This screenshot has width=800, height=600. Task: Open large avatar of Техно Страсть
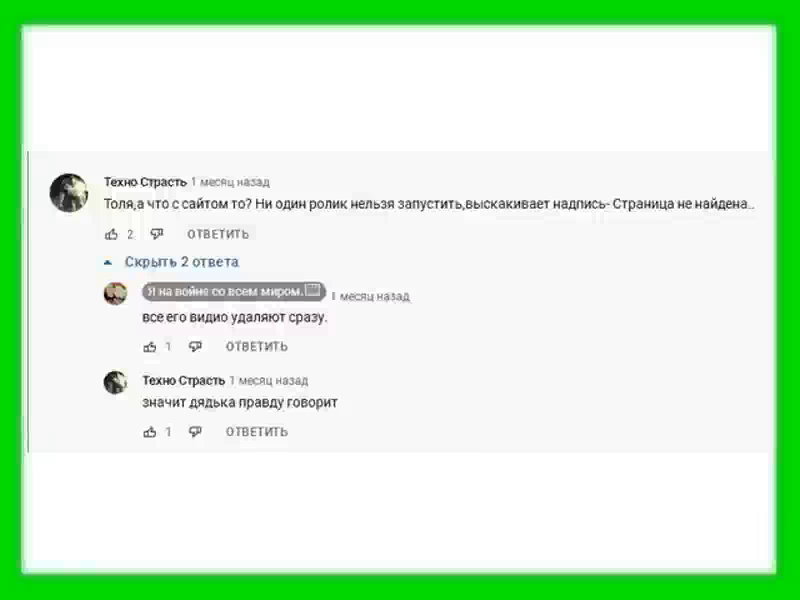pos(69,192)
